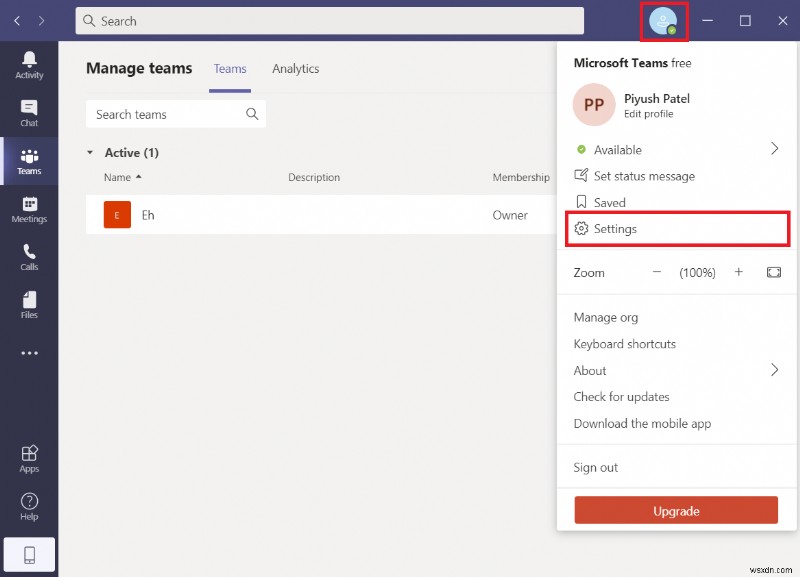Select the Chat icon in the sidebar
This screenshot has width=800, height=577.
[x=29, y=112]
